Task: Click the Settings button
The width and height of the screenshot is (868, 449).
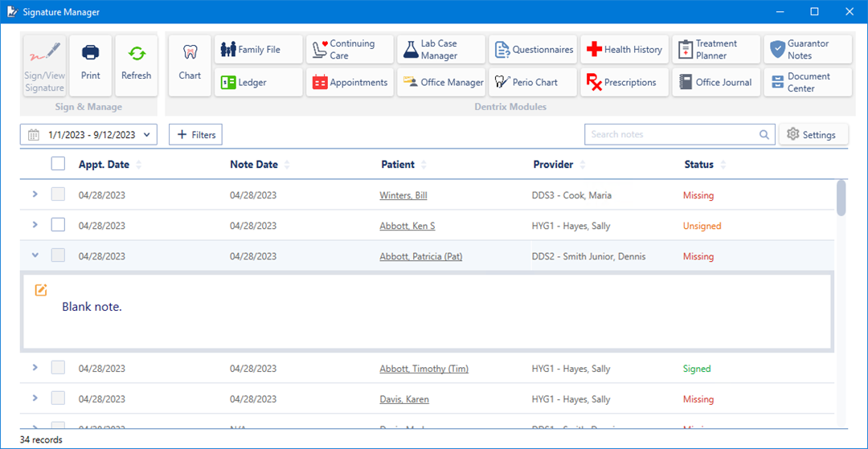Action: [813, 135]
